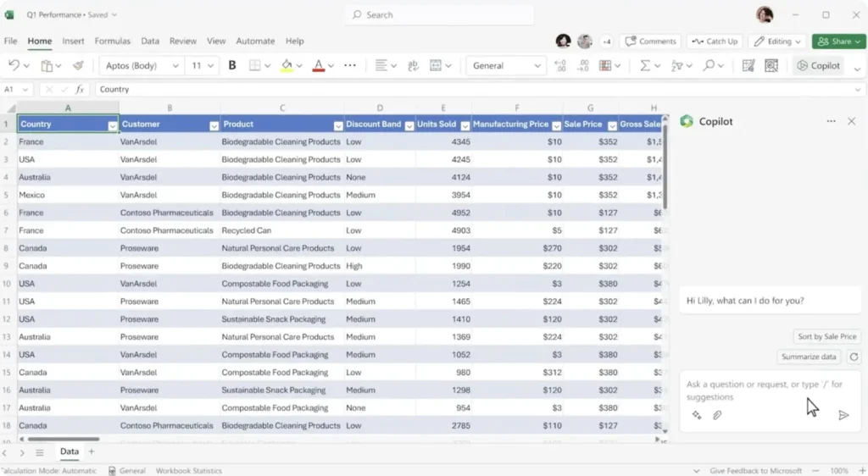Open the General number format dropdown
868x476 pixels.
pyautogui.click(x=537, y=66)
